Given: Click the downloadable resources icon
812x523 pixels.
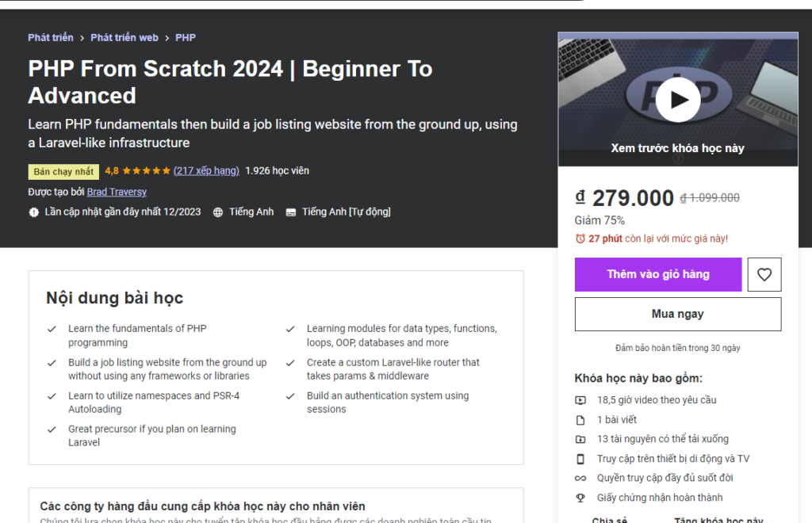Looking at the screenshot, I should click(580, 439).
